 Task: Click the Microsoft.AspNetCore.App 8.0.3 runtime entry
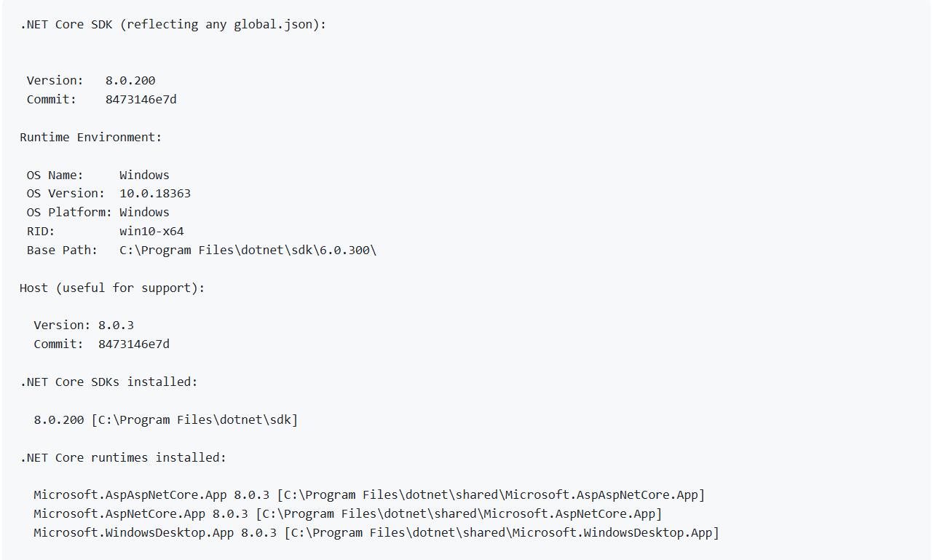tap(348, 514)
